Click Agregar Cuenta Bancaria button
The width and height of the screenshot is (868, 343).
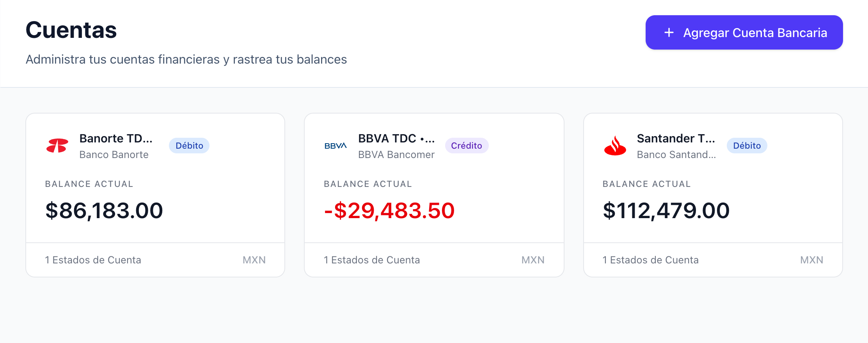pos(744,32)
